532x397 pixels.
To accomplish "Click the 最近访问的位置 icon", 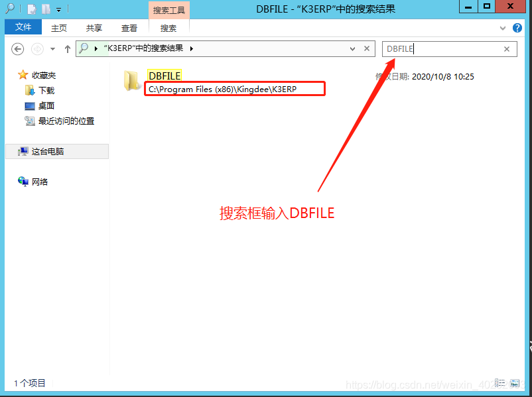I will (30, 121).
